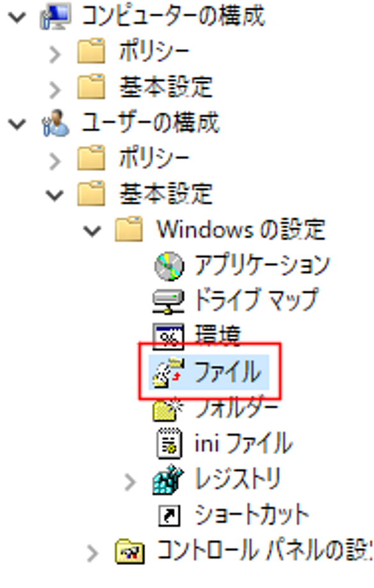Collapse the コンピューターの構成 node
The width and height of the screenshot is (374, 588).
point(17,17)
